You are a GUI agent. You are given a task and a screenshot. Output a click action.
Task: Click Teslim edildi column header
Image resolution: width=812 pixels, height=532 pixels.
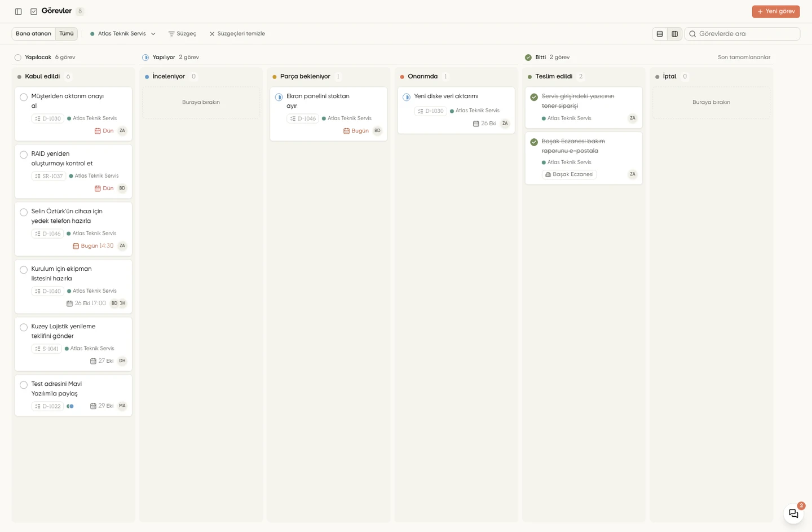tap(554, 77)
